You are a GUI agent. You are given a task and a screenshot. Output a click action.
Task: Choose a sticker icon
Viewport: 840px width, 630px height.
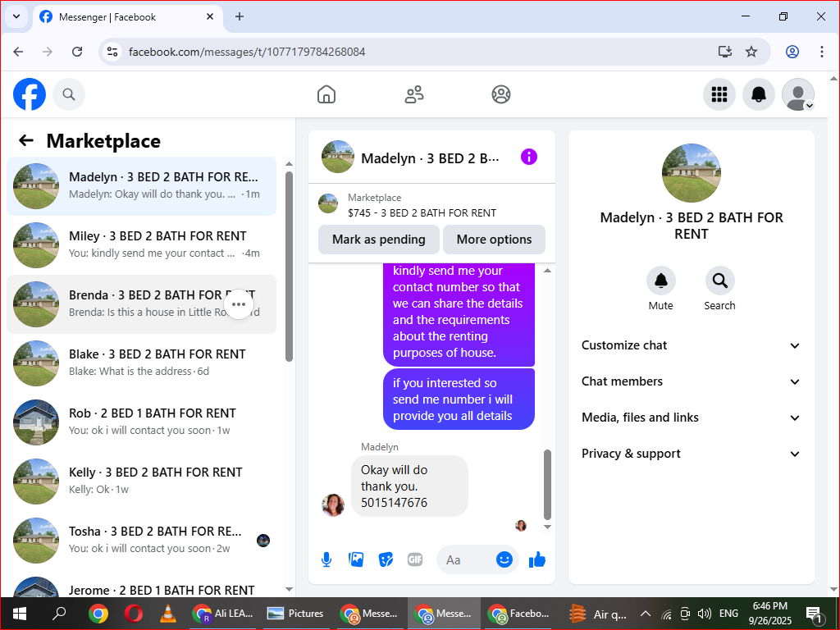coord(386,559)
